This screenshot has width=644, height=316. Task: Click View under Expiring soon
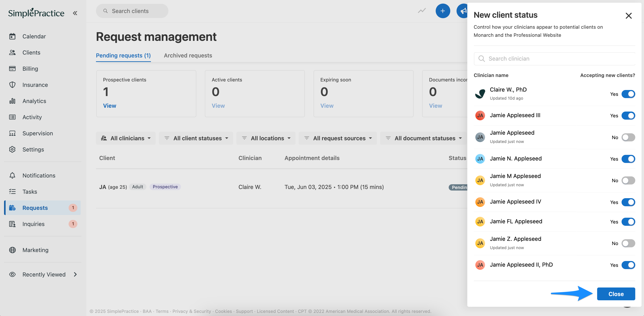point(327,105)
